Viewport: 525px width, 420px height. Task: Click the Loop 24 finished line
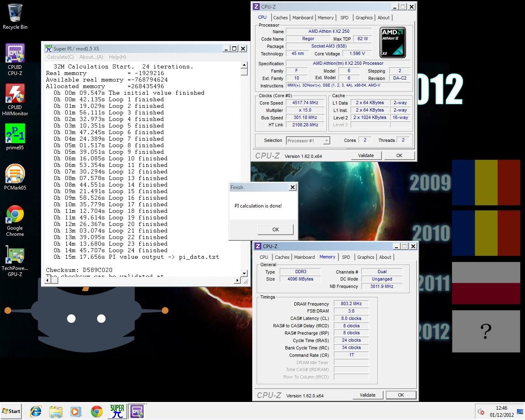point(111,250)
